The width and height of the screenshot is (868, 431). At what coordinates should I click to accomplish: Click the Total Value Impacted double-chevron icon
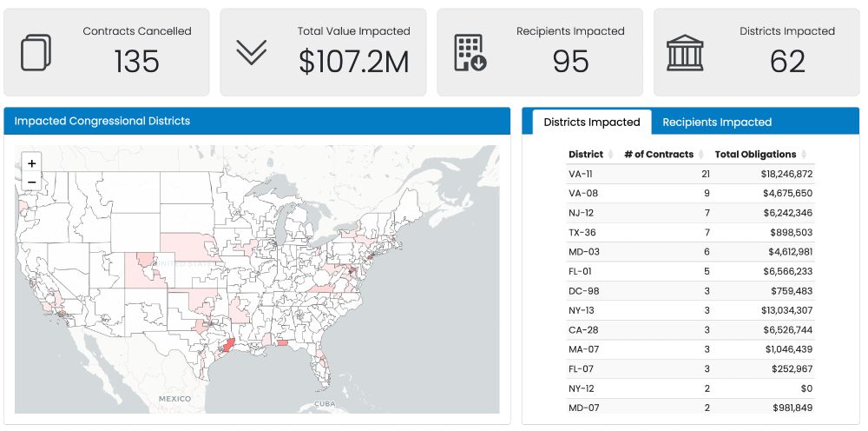[252, 53]
